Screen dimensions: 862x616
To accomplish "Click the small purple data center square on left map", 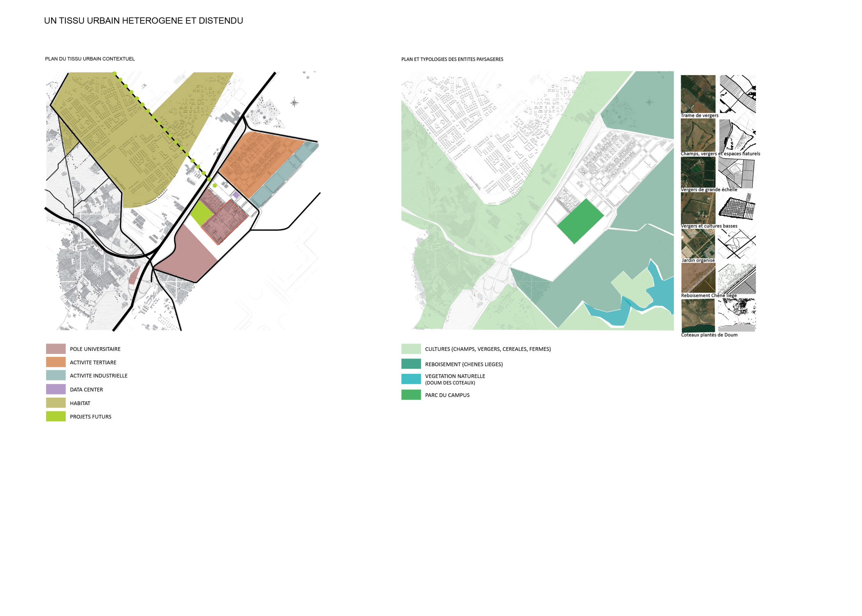I will [x=236, y=195].
